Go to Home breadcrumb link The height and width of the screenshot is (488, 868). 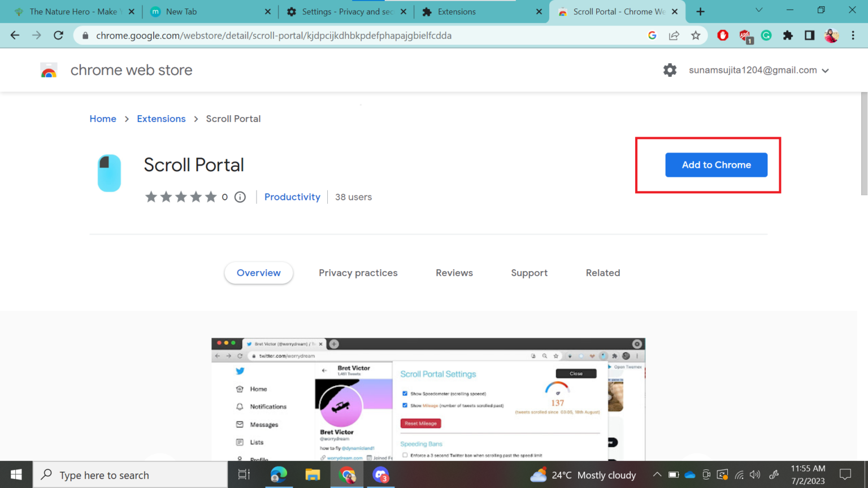[103, 119]
